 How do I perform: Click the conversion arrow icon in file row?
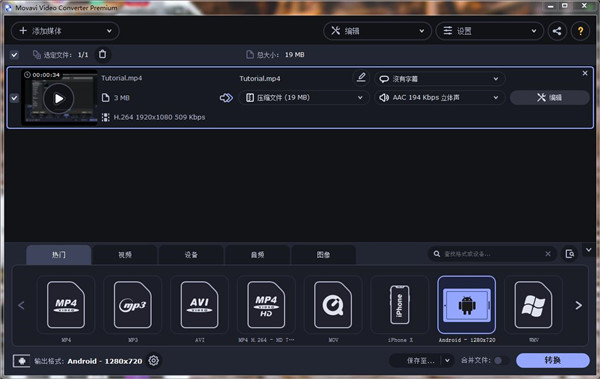pos(226,98)
